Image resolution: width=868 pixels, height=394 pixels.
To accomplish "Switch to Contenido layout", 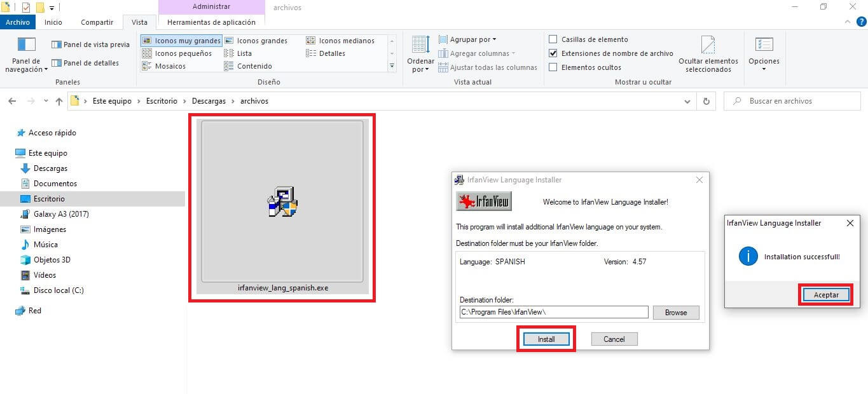I will coord(248,66).
